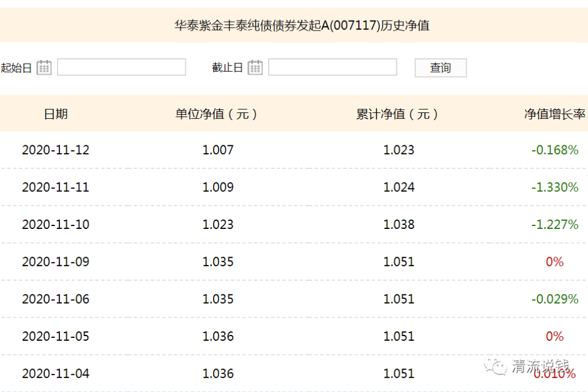The image size is (588, 392).
Task: Select the date 2020-11-11
Action: click(55, 187)
